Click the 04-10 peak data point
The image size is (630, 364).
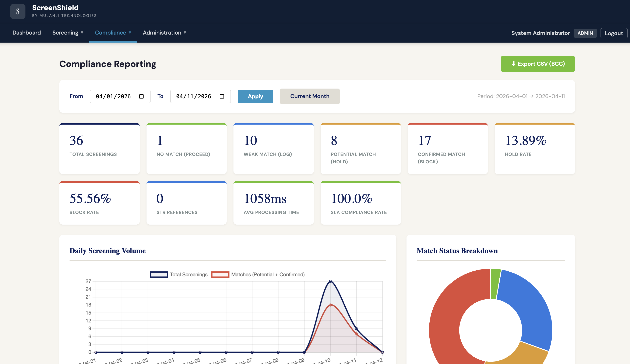(x=330, y=281)
